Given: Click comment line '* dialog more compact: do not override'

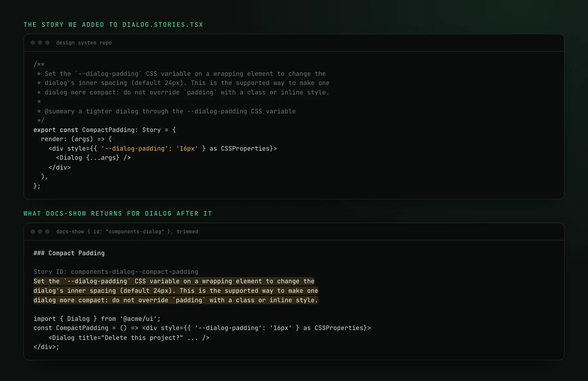Looking at the screenshot, I should 183,92.
